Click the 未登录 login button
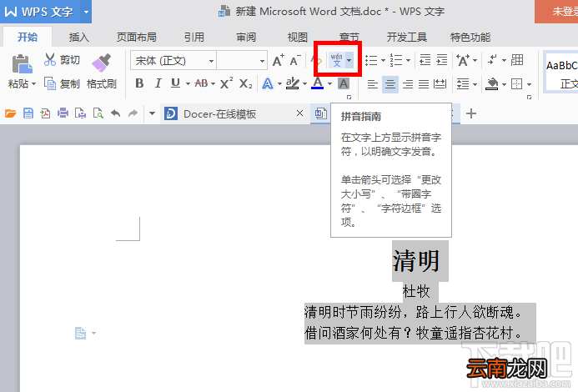The height and width of the screenshot is (392, 578). (x=556, y=12)
